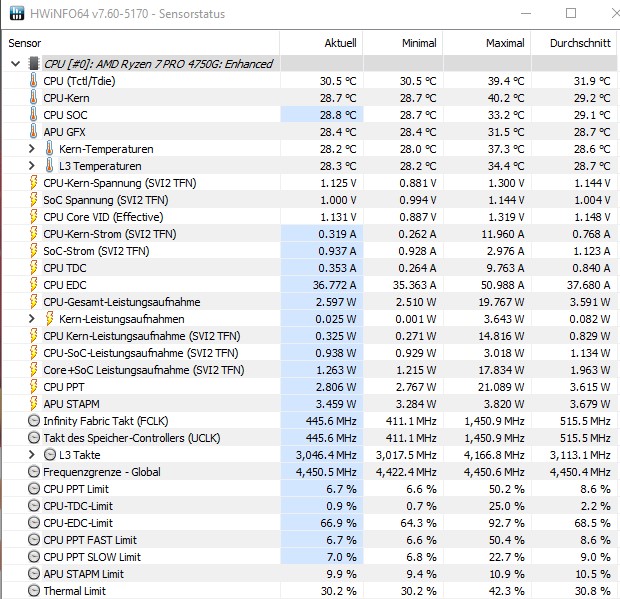This screenshot has width=620, height=599.
Task: Select CPU EDC sensor label
Action: pos(64,285)
